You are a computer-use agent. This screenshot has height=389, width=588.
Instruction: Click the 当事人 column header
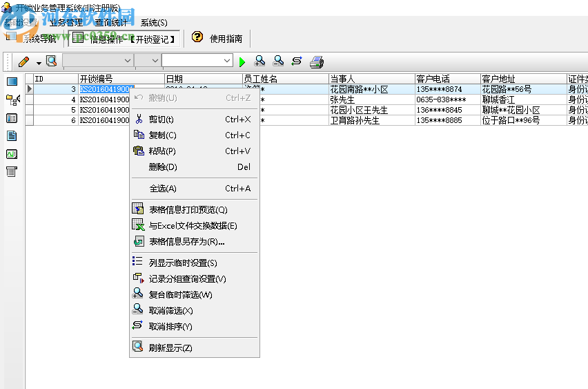point(372,79)
